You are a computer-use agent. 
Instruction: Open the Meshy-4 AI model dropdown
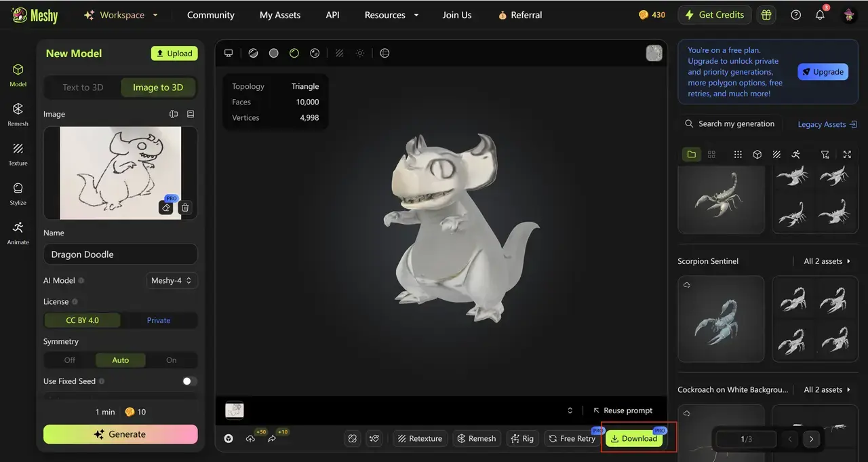[x=172, y=280]
